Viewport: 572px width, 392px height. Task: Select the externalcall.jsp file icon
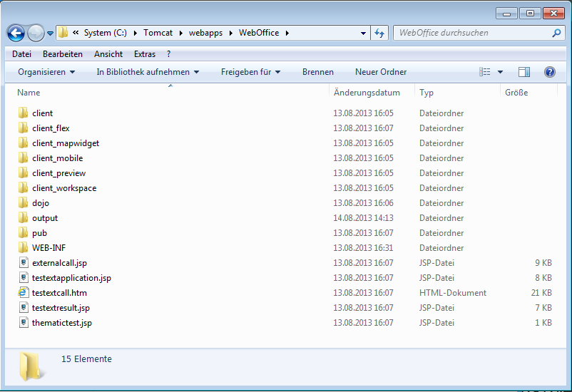pyautogui.click(x=24, y=262)
